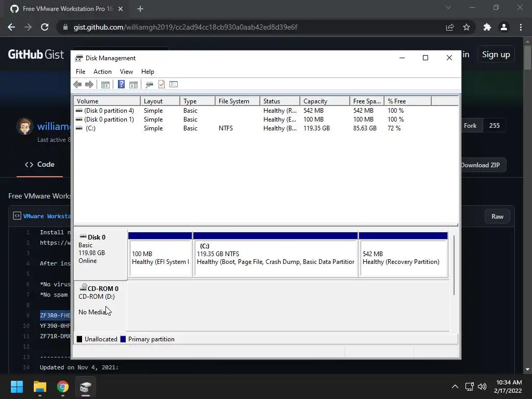Image resolution: width=532 pixels, height=399 pixels.
Task: Close the Free VMware Workstation tab
Action: coord(121,9)
